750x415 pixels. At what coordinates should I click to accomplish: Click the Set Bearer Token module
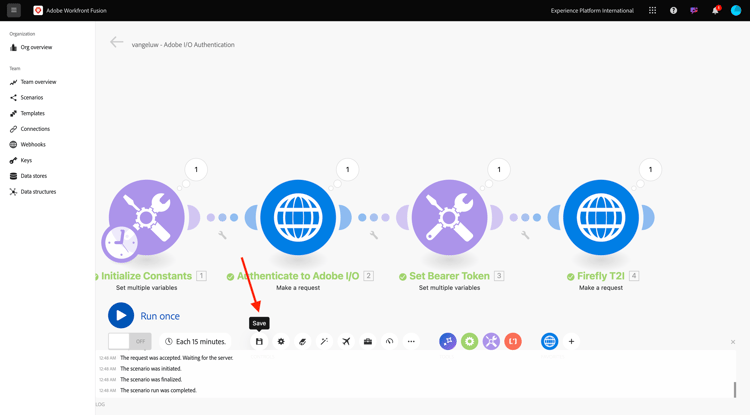450,218
